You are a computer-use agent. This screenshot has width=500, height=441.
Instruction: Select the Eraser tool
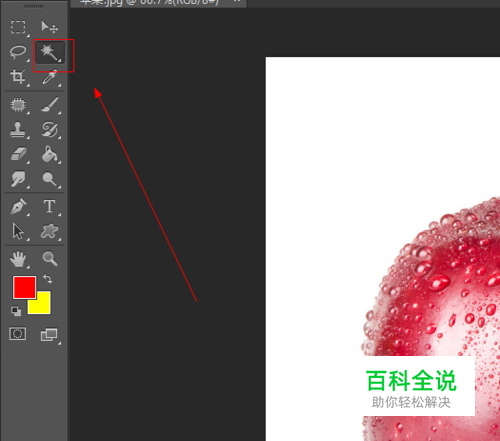tap(18, 155)
